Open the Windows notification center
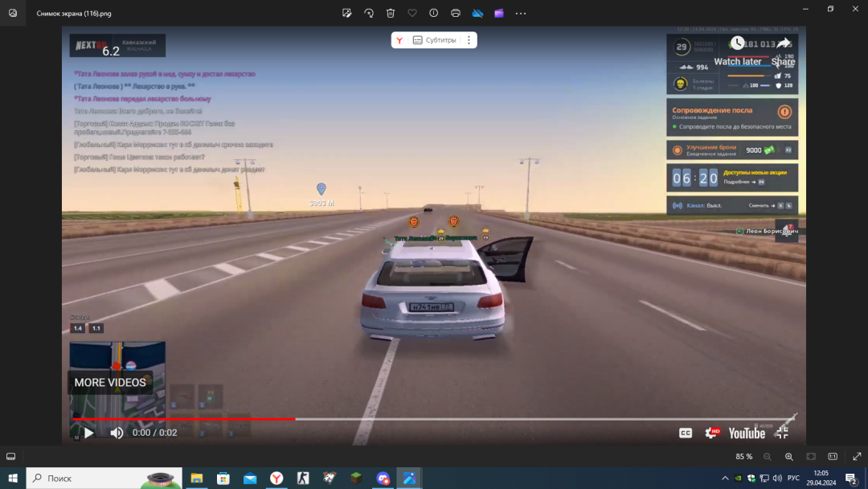 coord(852,478)
